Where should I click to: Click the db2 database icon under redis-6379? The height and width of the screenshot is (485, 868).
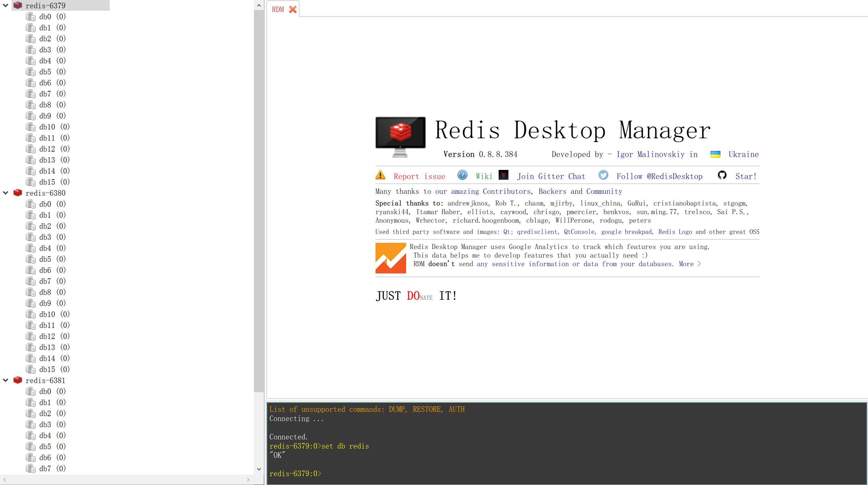pyautogui.click(x=31, y=39)
